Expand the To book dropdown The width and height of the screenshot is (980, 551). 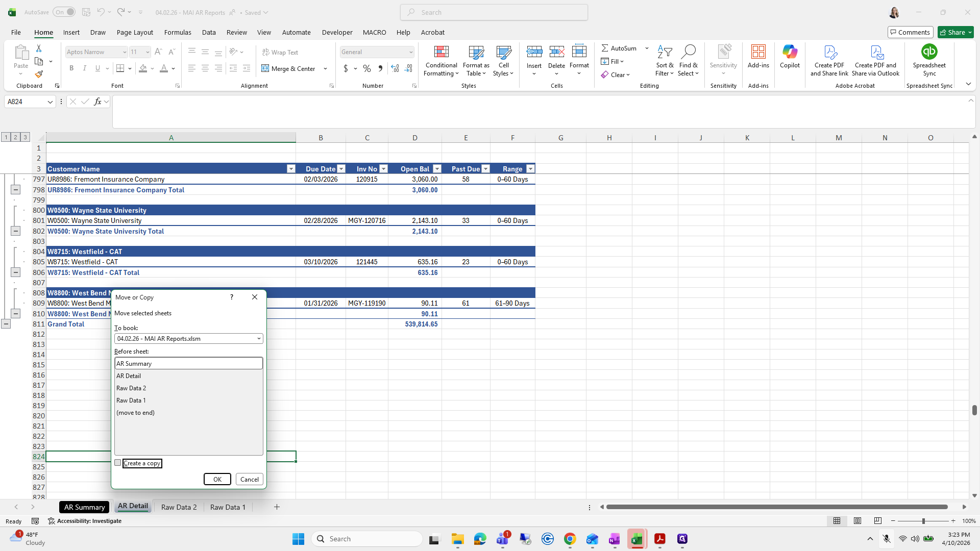coord(259,338)
